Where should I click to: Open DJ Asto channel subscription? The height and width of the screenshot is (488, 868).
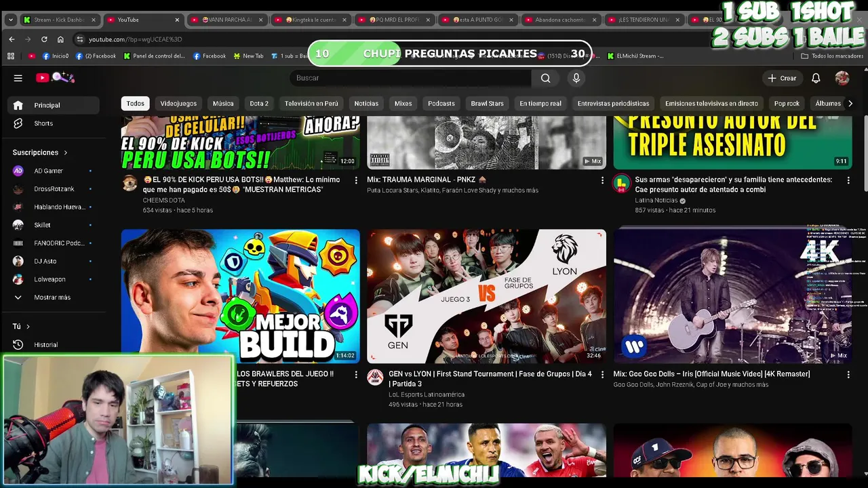54,261
